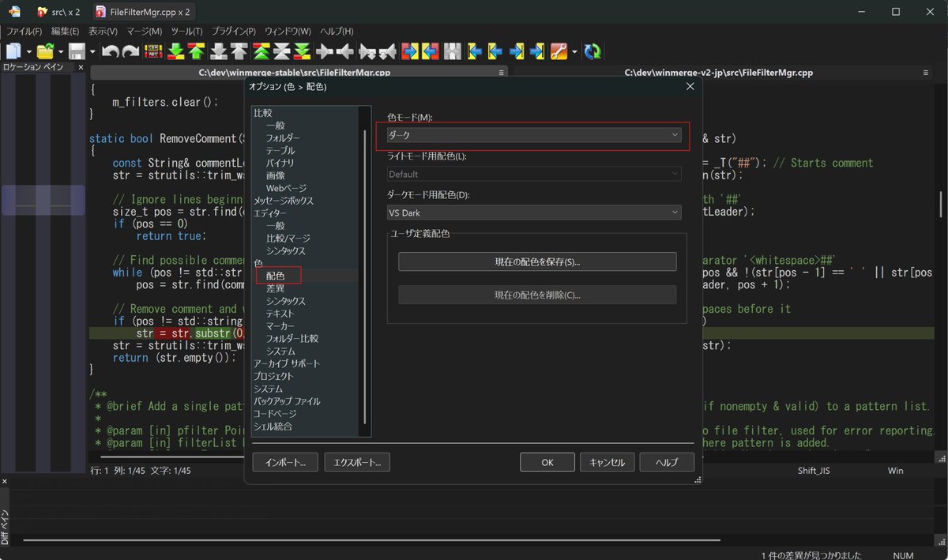Select 配色 in the options tree
The width and height of the screenshot is (948, 560).
pyautogui.click(x=275, y=276)
